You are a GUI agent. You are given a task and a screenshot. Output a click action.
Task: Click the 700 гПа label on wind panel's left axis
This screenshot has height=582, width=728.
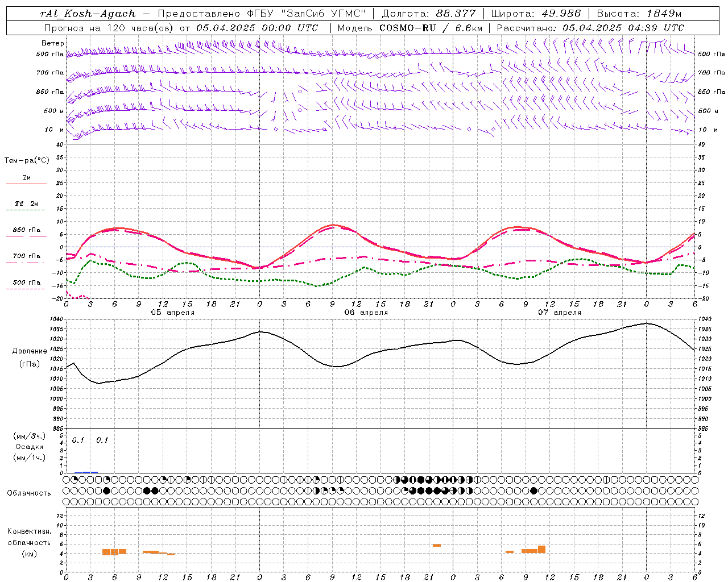point(50,73)
